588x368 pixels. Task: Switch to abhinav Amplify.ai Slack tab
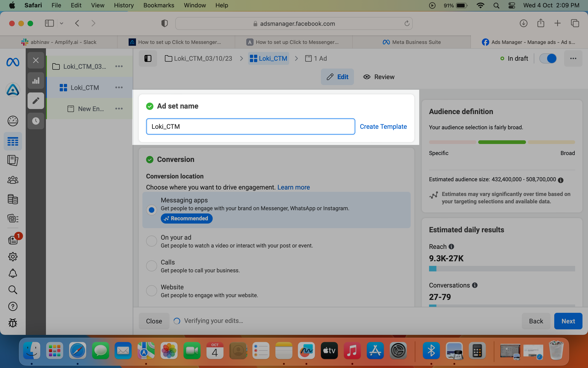(x=59, y=42)
